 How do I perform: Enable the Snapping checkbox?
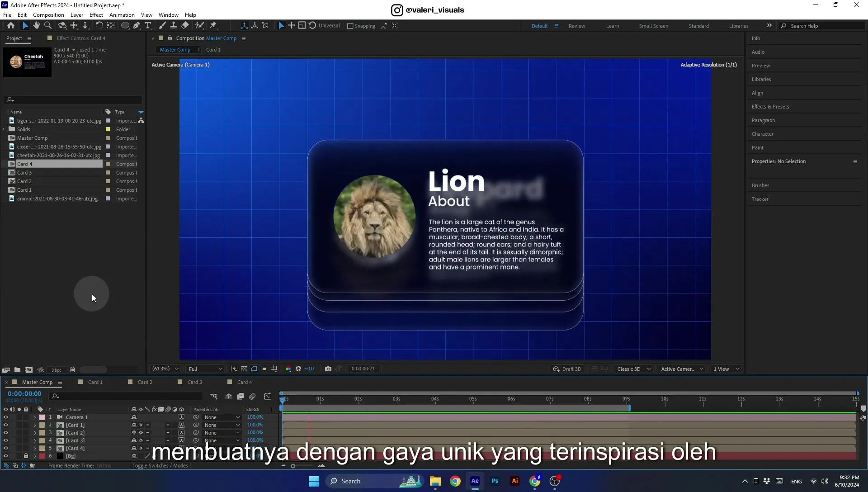click(350, 26)
